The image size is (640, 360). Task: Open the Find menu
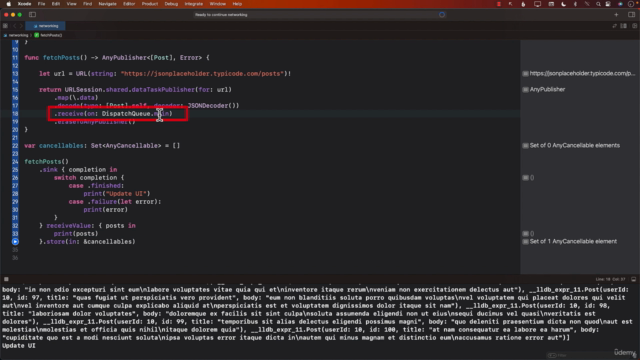pyautogui.click(x=87, y=4)
